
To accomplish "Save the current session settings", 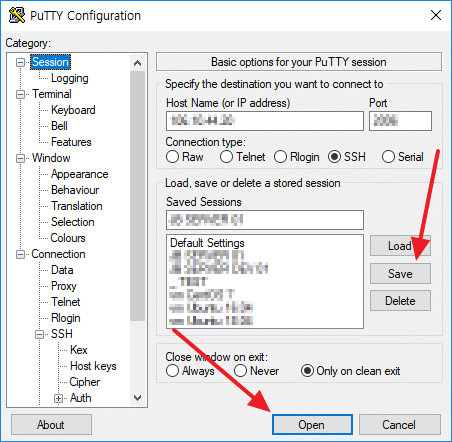I will 400,274.
